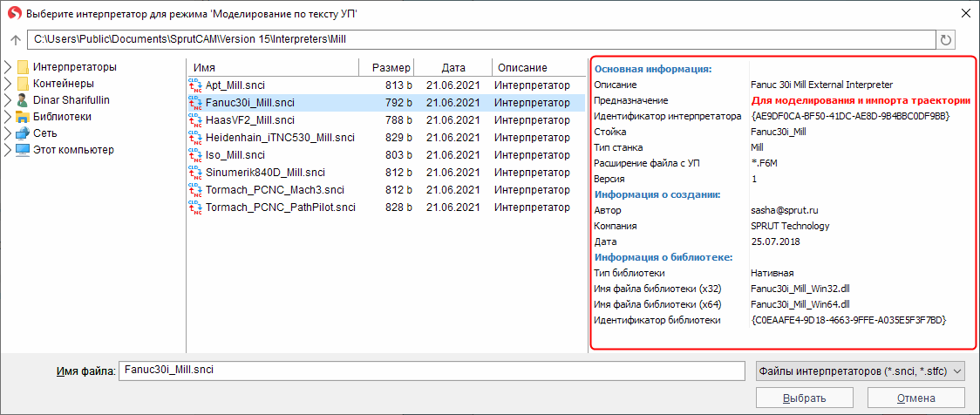
Task: Expand the Контейнеры tree node
Action: click(x=8, y=83)
